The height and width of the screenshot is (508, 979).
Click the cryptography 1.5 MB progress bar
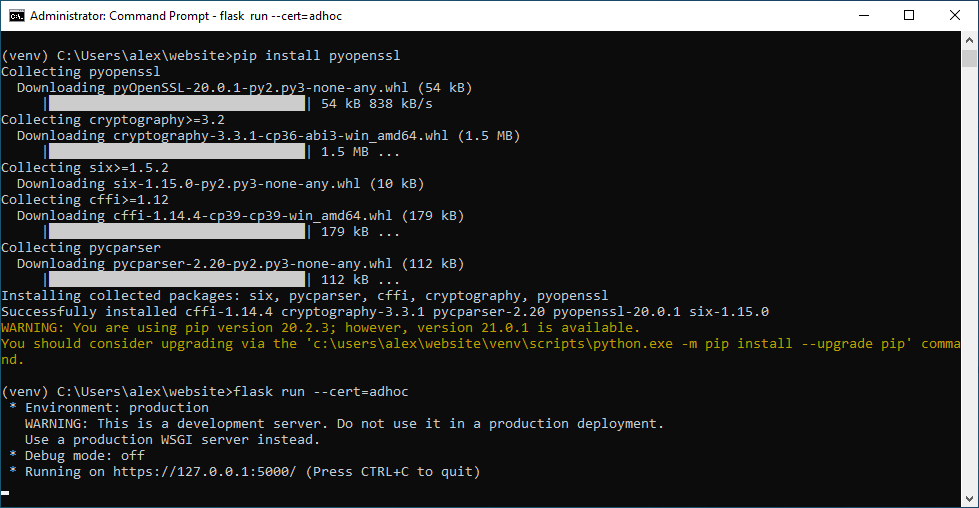[x=176, y=151]
